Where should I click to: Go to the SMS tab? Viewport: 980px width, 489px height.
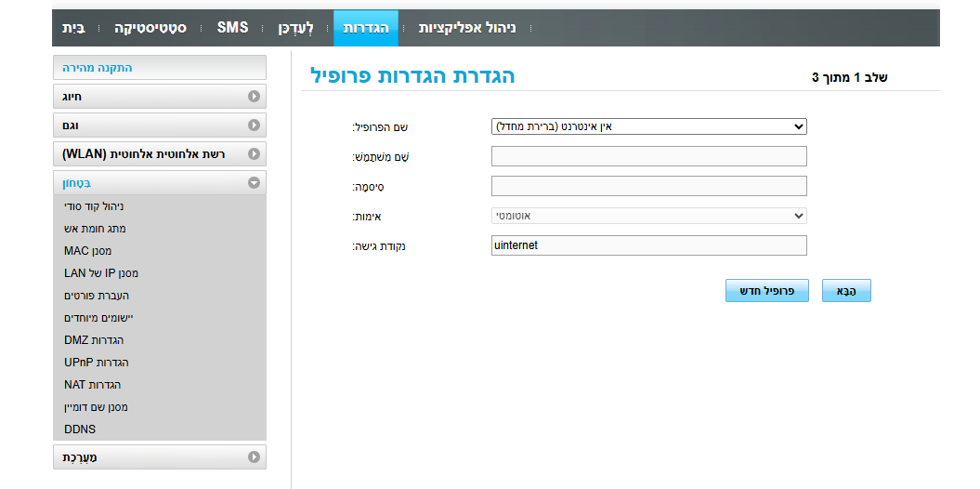pos(232,28)
